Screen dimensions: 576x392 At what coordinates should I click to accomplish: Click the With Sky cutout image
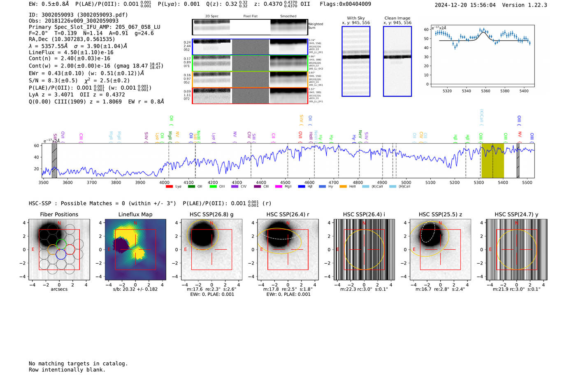click(x=356, y=61)
